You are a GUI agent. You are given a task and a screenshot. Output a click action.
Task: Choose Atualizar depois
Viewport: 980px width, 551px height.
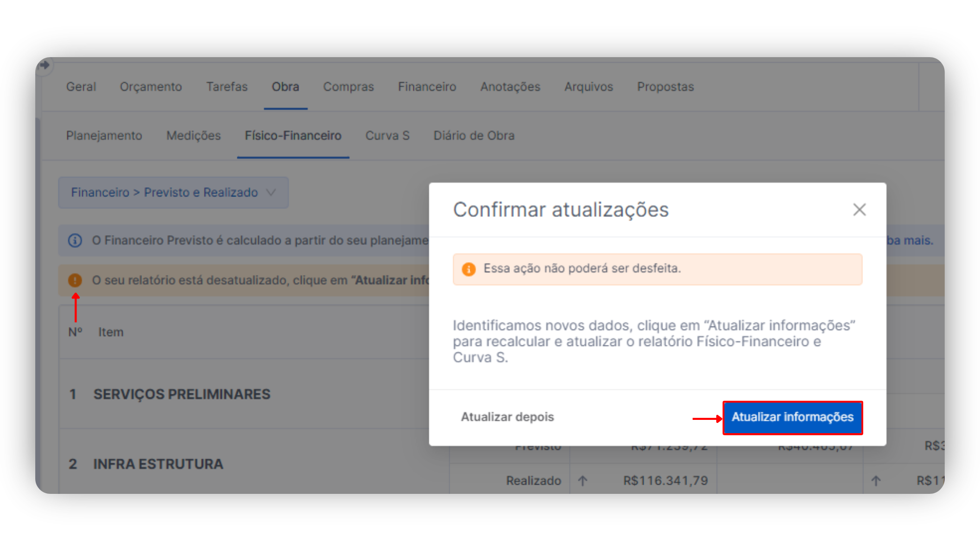tap(507, 417)
